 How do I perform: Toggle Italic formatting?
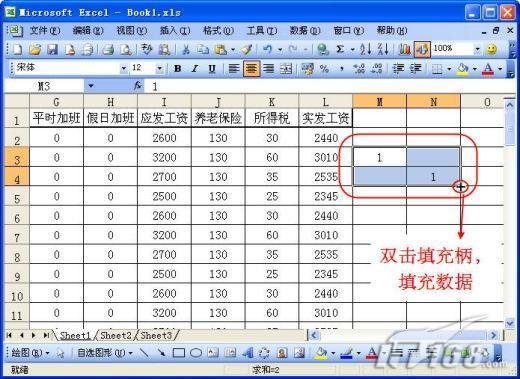[x=195, y=69]
